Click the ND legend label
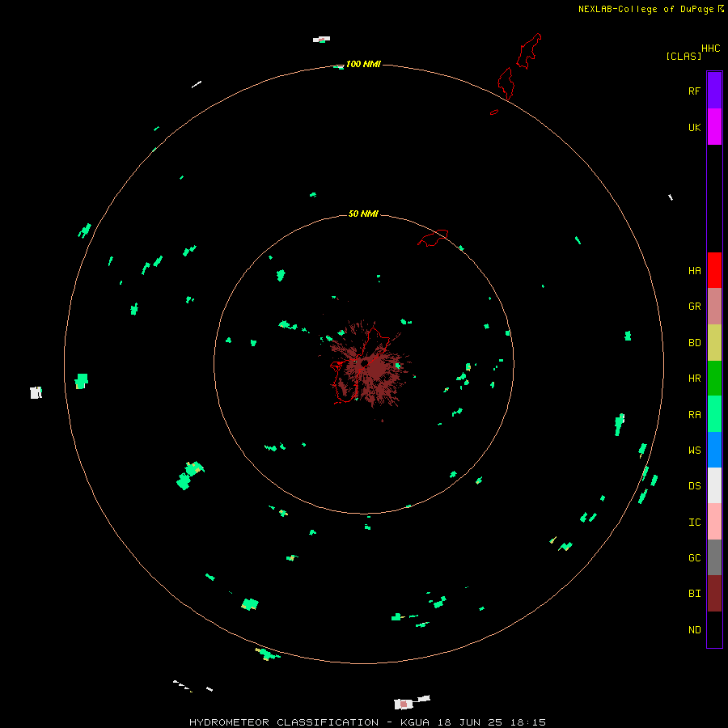The height and width of the screenshot is (728, 728). coord(694,630)
